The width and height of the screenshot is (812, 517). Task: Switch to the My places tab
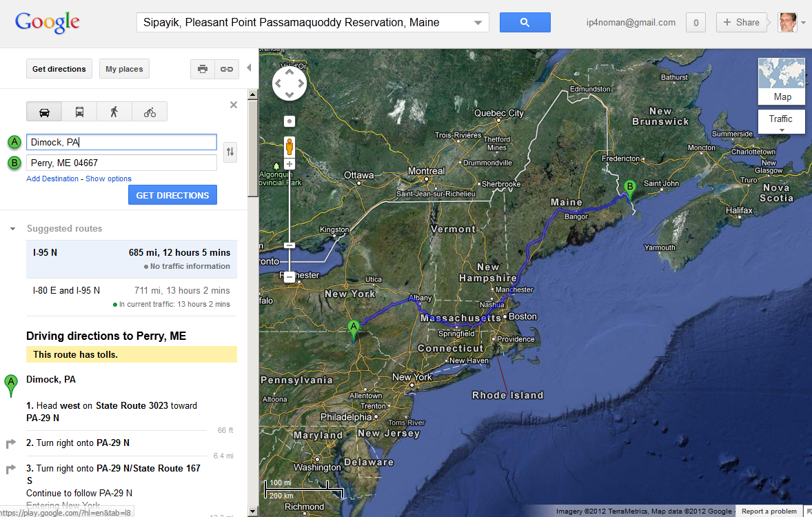click(124, 68)
